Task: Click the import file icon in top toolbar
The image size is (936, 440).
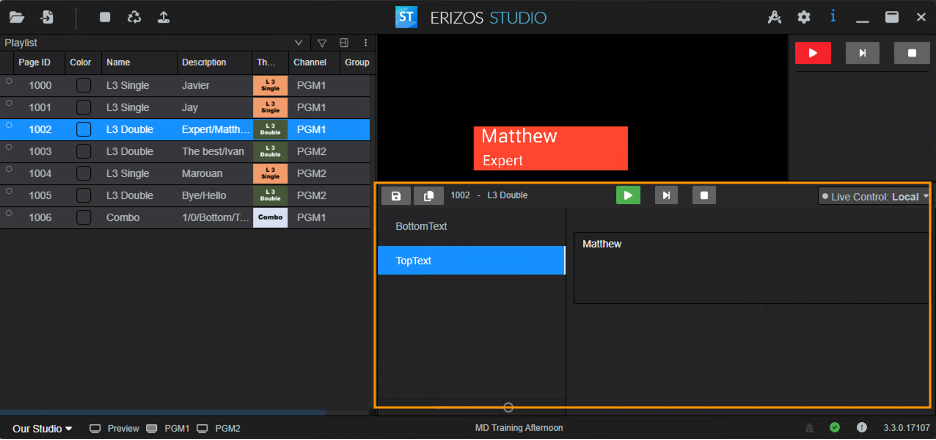Action: click(47, 17)
